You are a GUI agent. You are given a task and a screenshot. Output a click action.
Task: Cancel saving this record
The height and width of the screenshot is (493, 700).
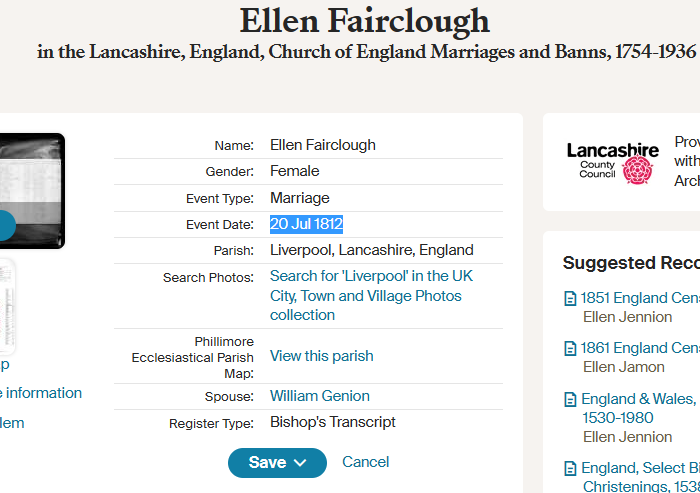(x=365, y=462)
